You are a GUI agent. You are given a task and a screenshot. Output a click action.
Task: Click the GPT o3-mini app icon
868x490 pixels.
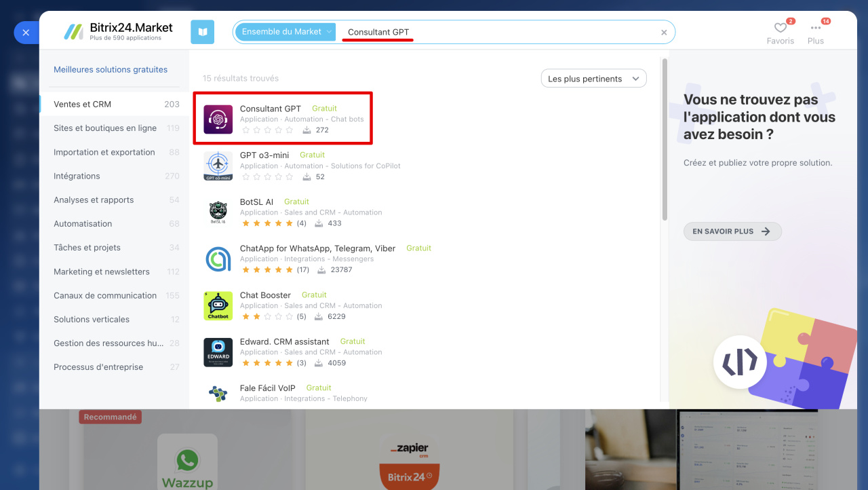click(218, 166)
